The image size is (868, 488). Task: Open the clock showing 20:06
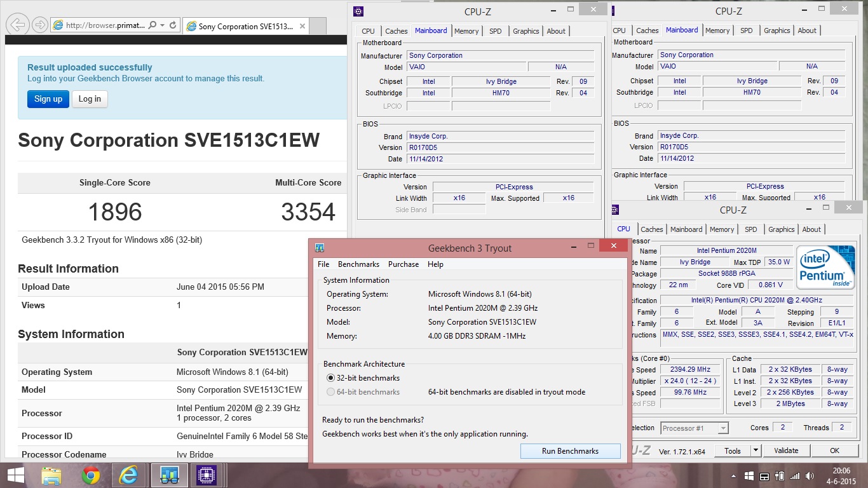(841, 475)
